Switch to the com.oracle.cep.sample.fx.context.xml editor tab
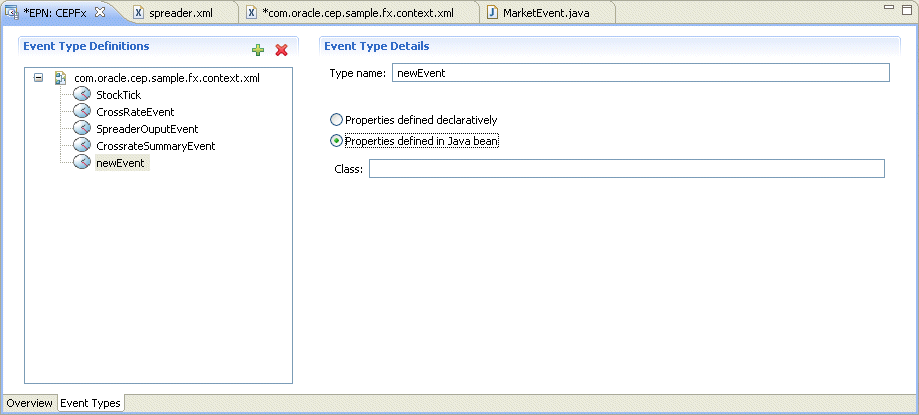This screenshot has width=919, height=415. 358,13
